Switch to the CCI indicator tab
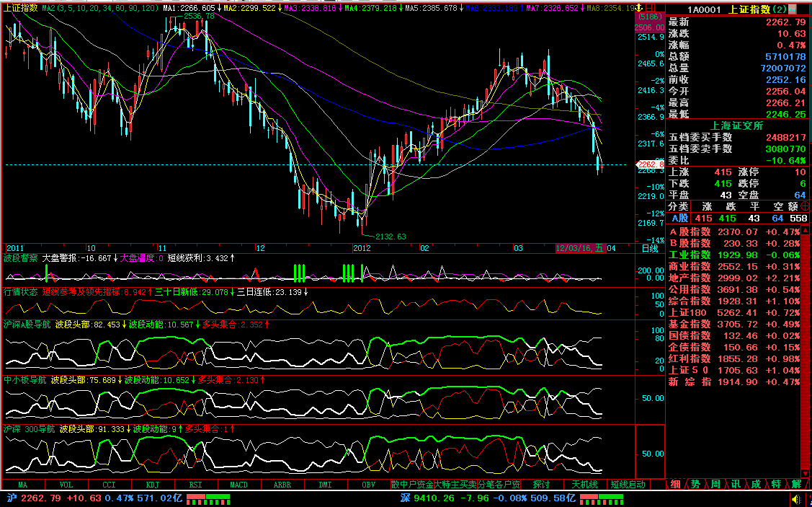812x507 pixels. 110,485
